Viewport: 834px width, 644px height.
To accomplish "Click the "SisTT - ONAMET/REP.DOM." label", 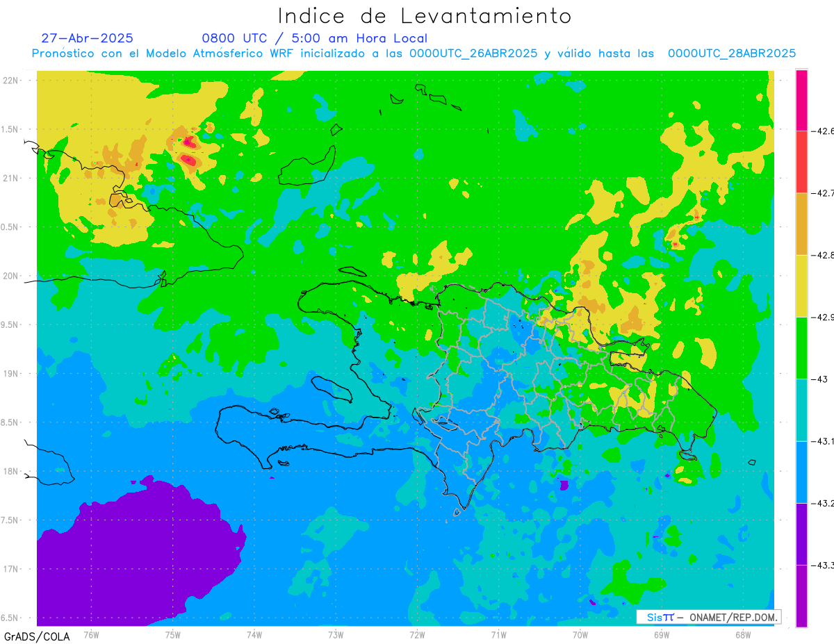I will pyautogui.click(x=708, y=617).
